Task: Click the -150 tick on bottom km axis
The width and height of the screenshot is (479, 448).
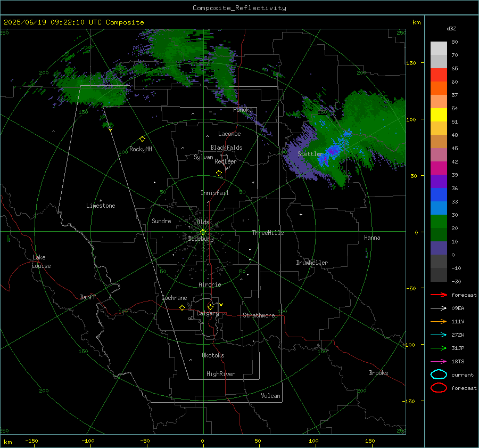Action: [31, 441]
